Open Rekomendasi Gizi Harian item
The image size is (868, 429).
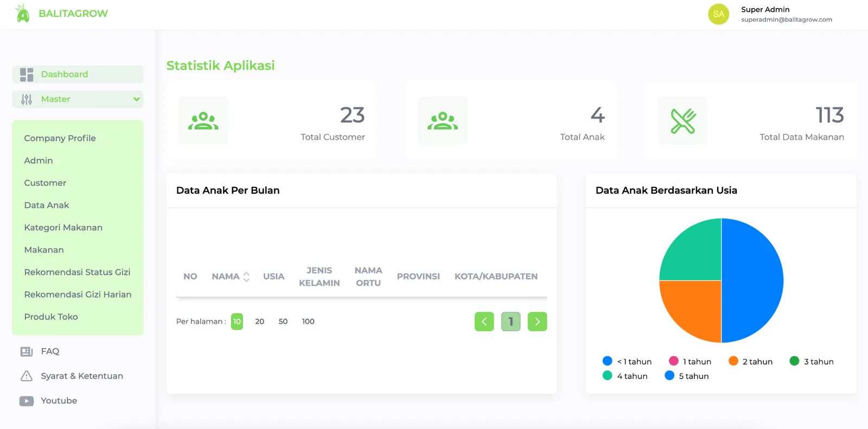pyautogui.click(x=78, y=294)
